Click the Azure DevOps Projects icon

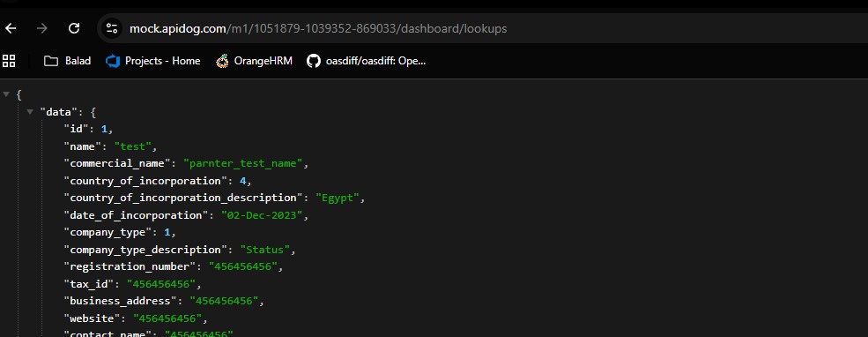pos(113,61)
